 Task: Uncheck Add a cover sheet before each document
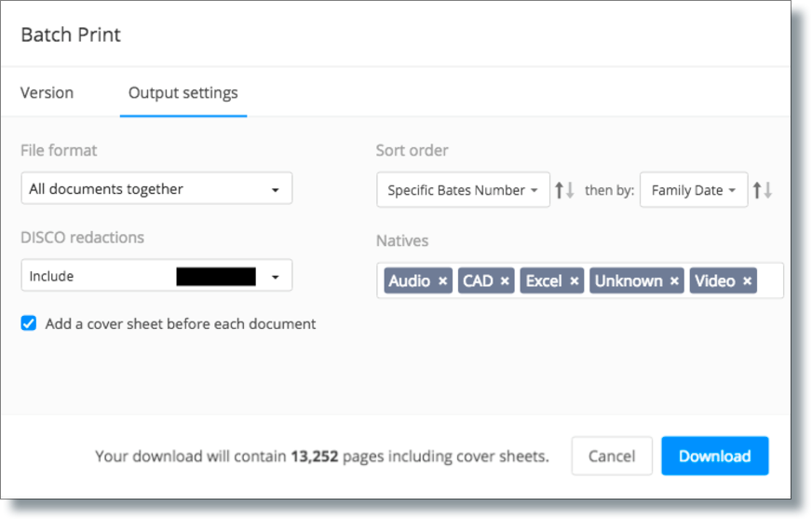point(29,323)
